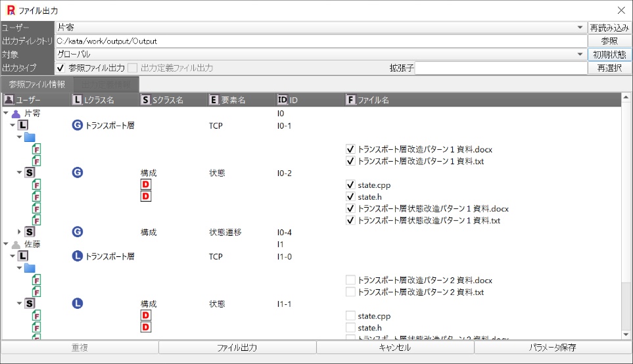Click the red D icon in state.h row under 片寄
The image size is (633, 364).
click(146, 196)
